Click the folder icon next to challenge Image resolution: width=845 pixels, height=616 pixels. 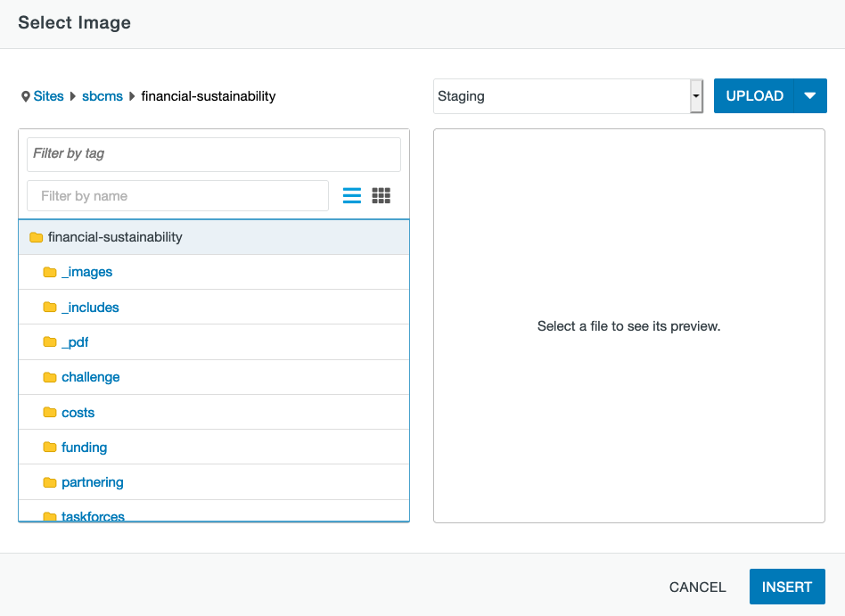(x=50, y=377)
